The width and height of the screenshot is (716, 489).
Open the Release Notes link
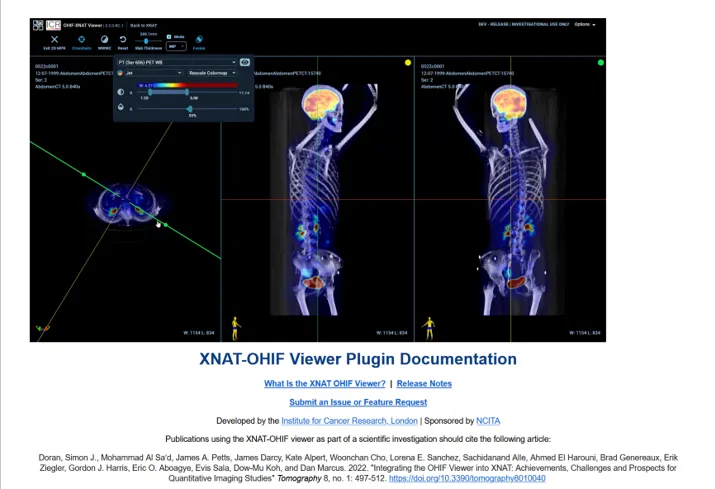(x=424, y=384)
